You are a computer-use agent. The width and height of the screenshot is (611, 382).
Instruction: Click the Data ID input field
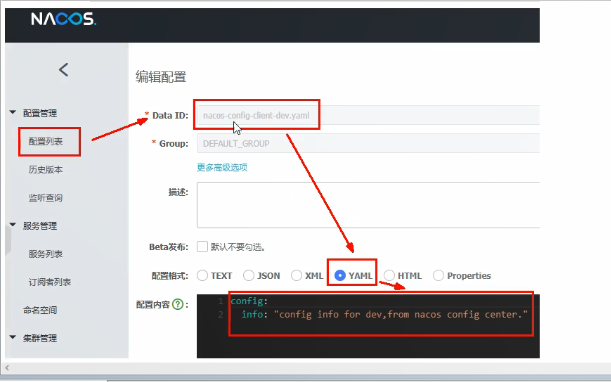[368, 115]
